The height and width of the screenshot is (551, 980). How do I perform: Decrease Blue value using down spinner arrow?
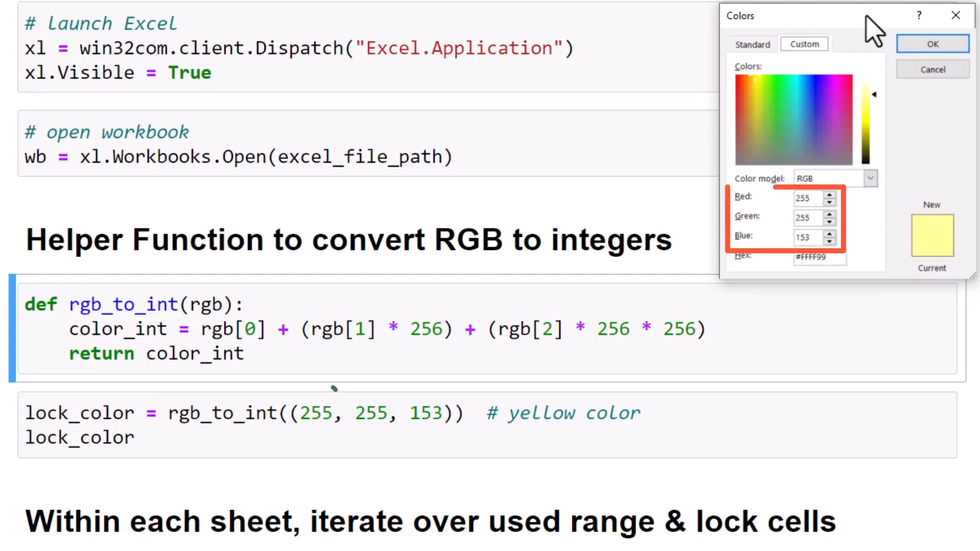click(829, 240)
